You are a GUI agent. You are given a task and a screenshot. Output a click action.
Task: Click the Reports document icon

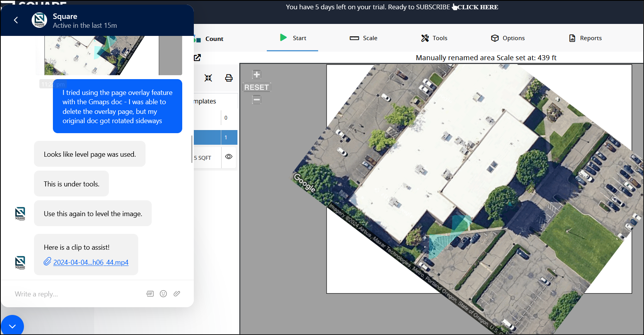(x=572, y=38)
